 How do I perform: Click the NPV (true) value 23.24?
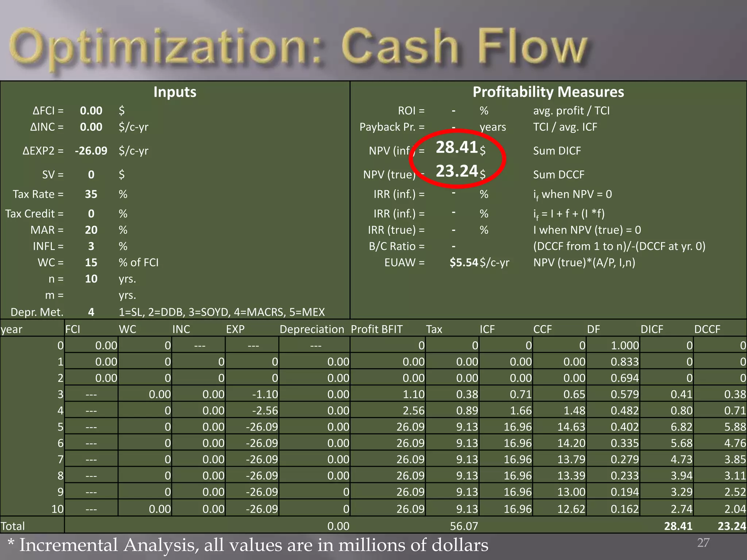point(457,171)
